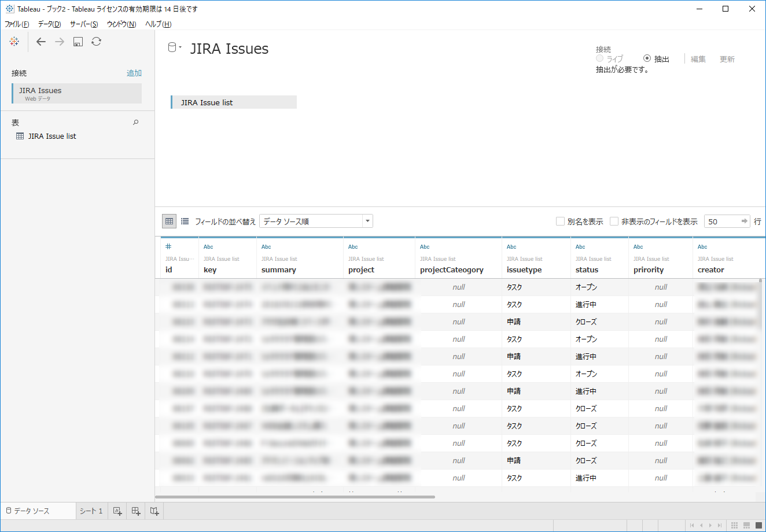This screenshot has height=532, width=766.
Task: Click the vertical scrollbar of the data grid
Action: coord(761,304)
